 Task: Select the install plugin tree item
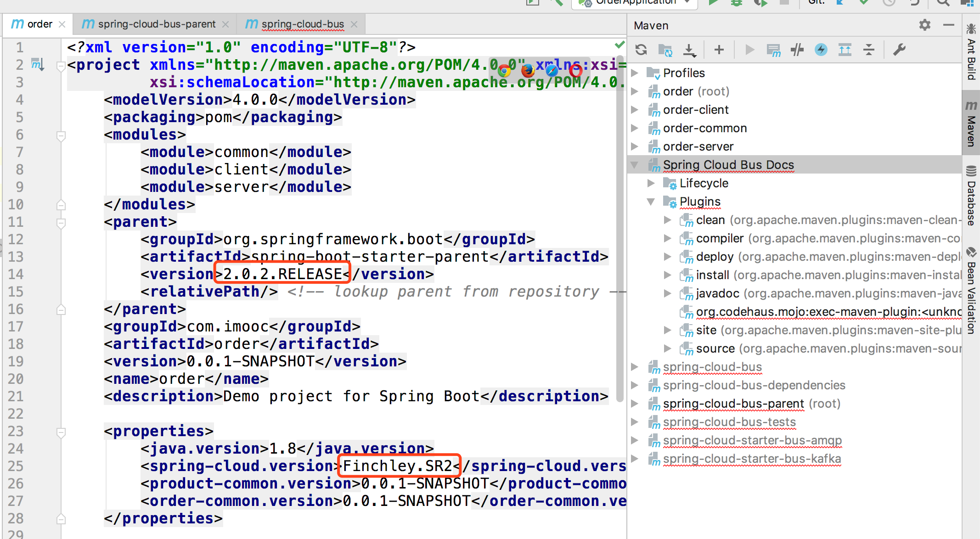(821, 275)
